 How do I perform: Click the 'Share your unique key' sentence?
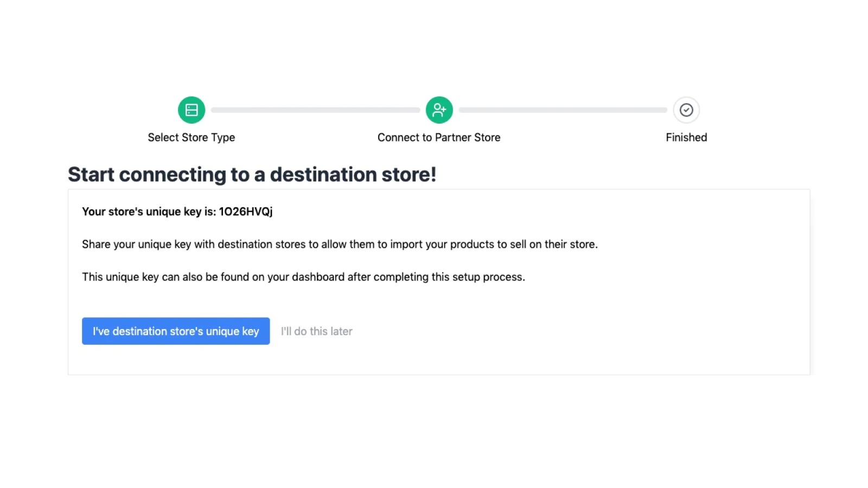pyautogui.click(x=340, y=245)
